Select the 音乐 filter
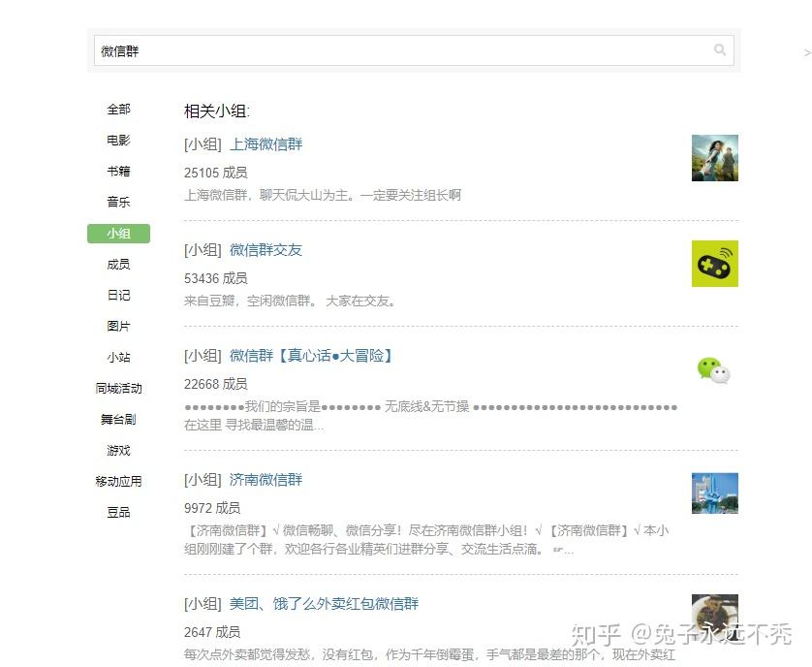812x667 pixels. (x=118, y=202)
